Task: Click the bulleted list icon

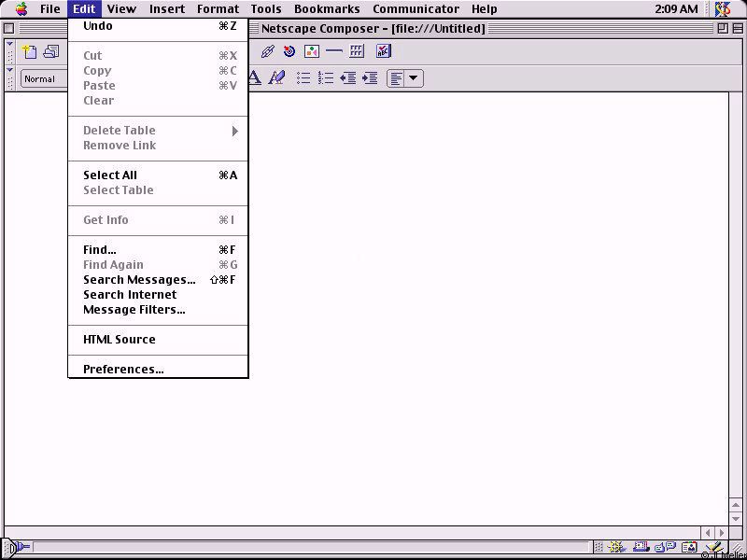Action: tap(303, 78)
